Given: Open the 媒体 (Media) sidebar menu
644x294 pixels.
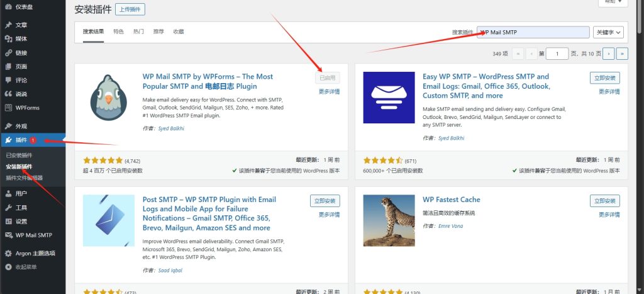Looking at the screenshot, I should tap(21, 39).
